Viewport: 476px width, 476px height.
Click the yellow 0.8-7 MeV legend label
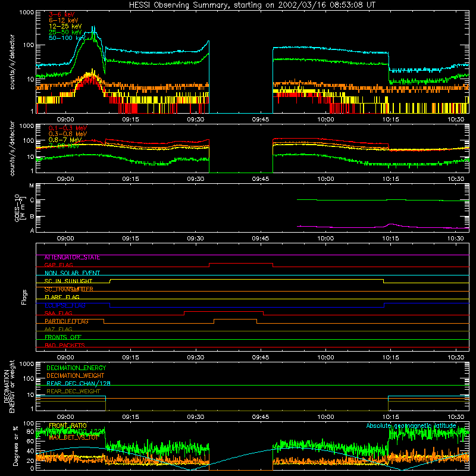(x=65, y=140)
